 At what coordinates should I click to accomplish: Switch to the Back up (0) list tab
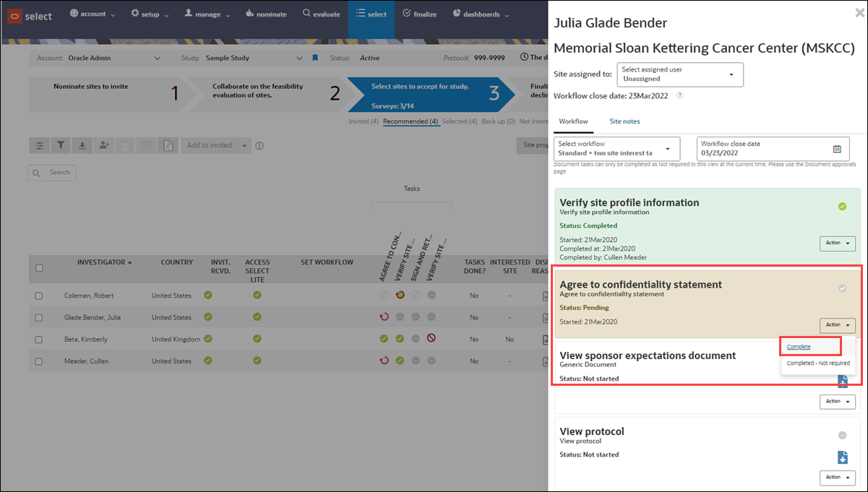coord(497,121)
